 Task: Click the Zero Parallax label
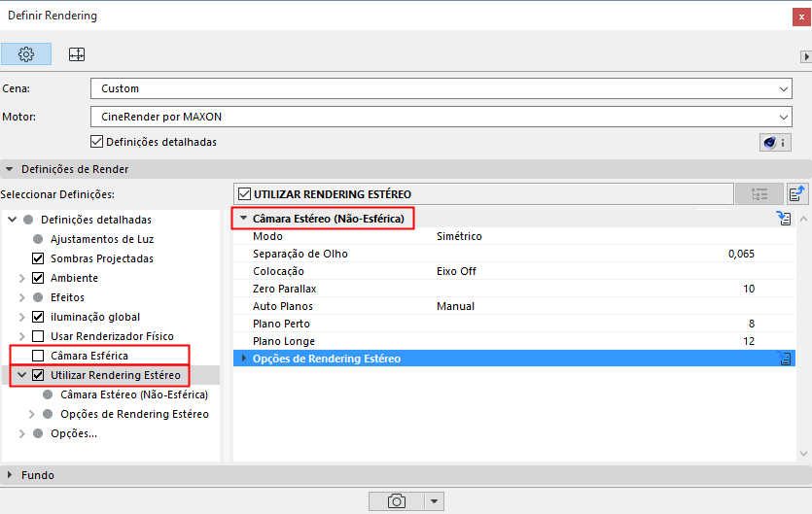[284, 289]
